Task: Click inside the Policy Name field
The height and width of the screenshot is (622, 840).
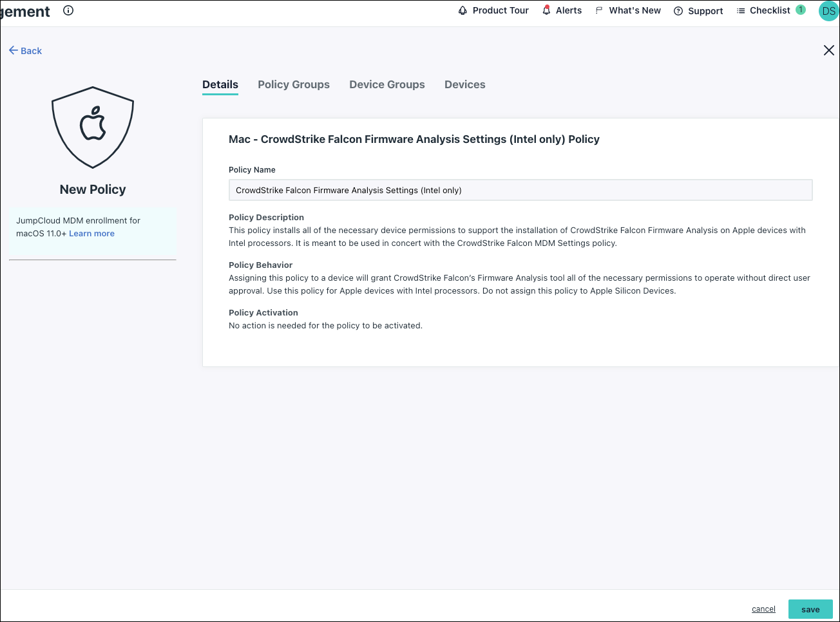Action: click(x=520, y=190)
